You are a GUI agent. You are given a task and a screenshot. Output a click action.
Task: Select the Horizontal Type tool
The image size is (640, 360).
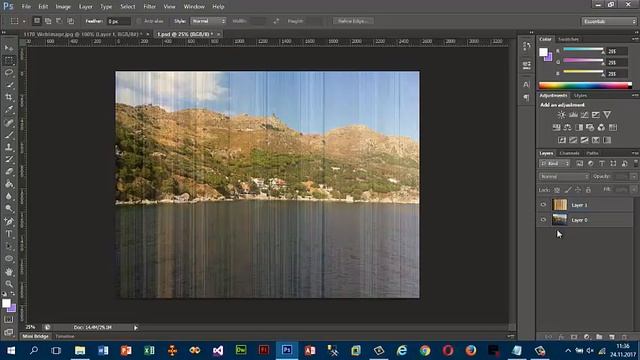9,234
